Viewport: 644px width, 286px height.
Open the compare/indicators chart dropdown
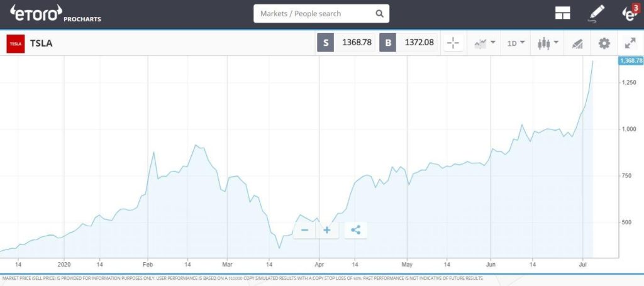coord(485,43)
